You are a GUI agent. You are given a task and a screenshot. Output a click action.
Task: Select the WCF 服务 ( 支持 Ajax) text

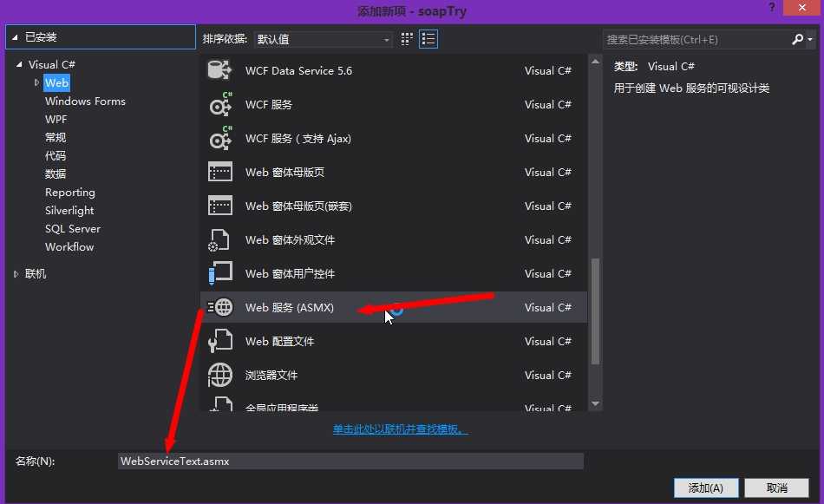[298, 138]
